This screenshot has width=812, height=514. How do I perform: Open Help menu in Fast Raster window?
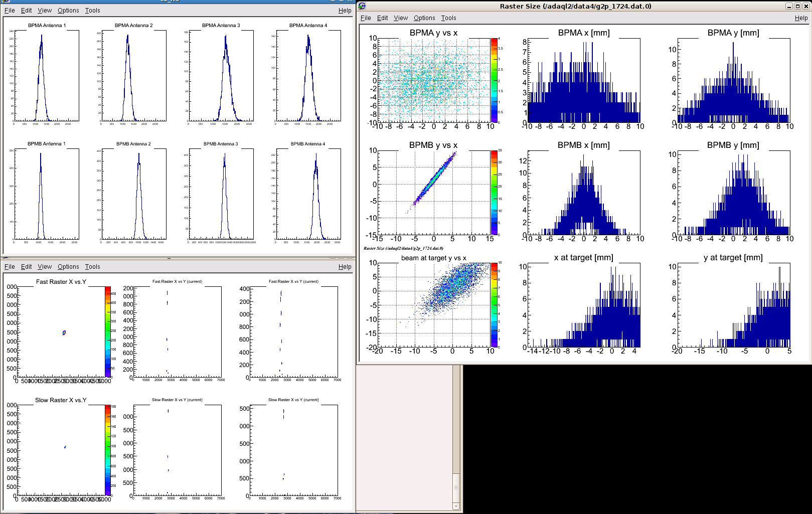[345, 267]
